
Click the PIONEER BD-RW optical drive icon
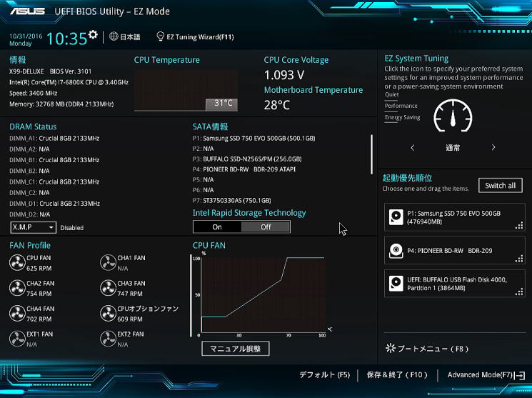point(396,251)
